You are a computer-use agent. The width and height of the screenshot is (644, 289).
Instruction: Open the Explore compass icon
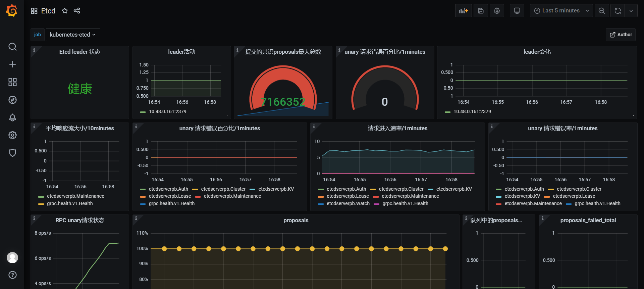pyautogui.click(x=12, y=100)
